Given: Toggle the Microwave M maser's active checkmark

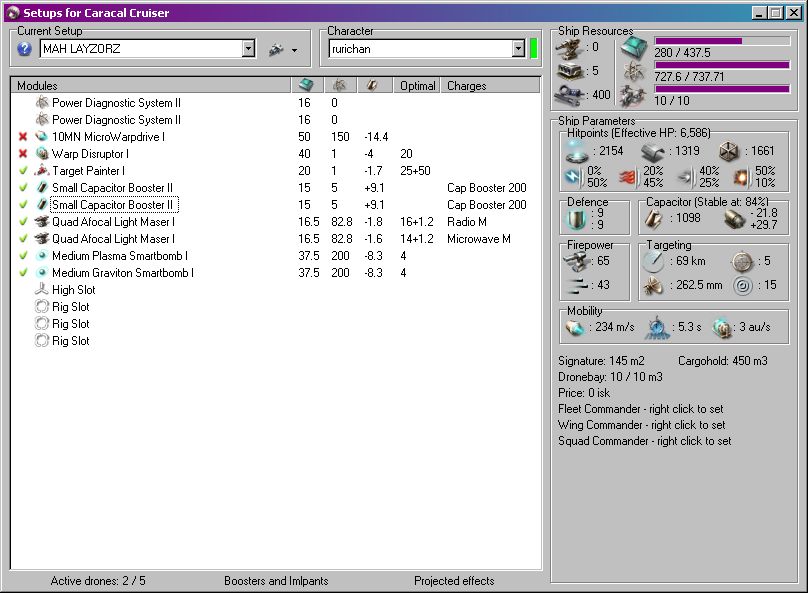Looking at the screenshot, I should [23, 239].
